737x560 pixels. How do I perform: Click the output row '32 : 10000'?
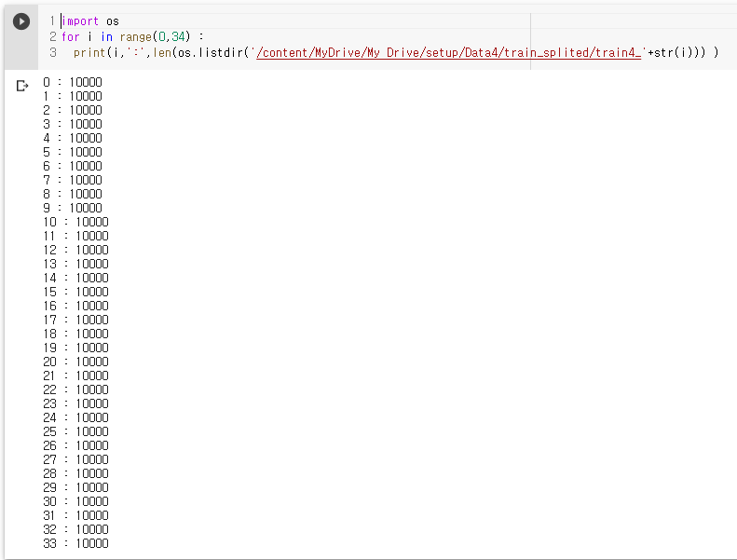(x=75, y=529)
